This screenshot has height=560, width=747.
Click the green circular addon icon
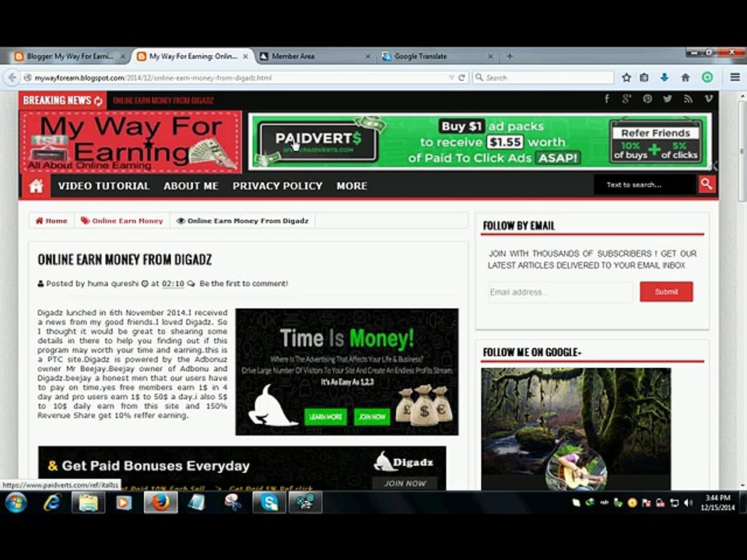tap(707, 77)
